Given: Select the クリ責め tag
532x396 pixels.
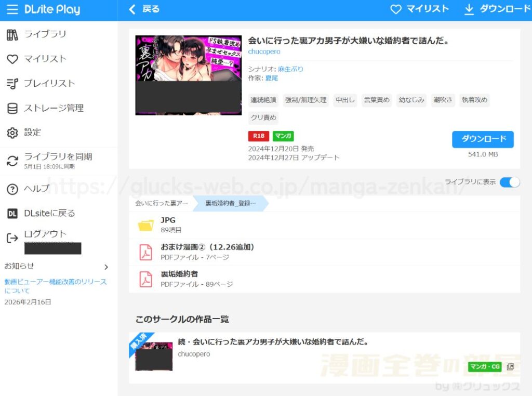Looking at the screenshot, I should 263,118.
